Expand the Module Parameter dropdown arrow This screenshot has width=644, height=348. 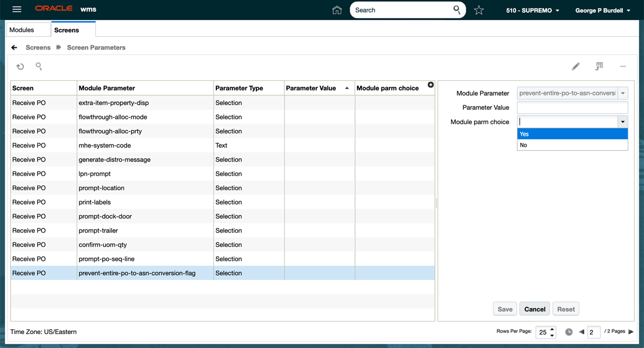pos(623,93)
